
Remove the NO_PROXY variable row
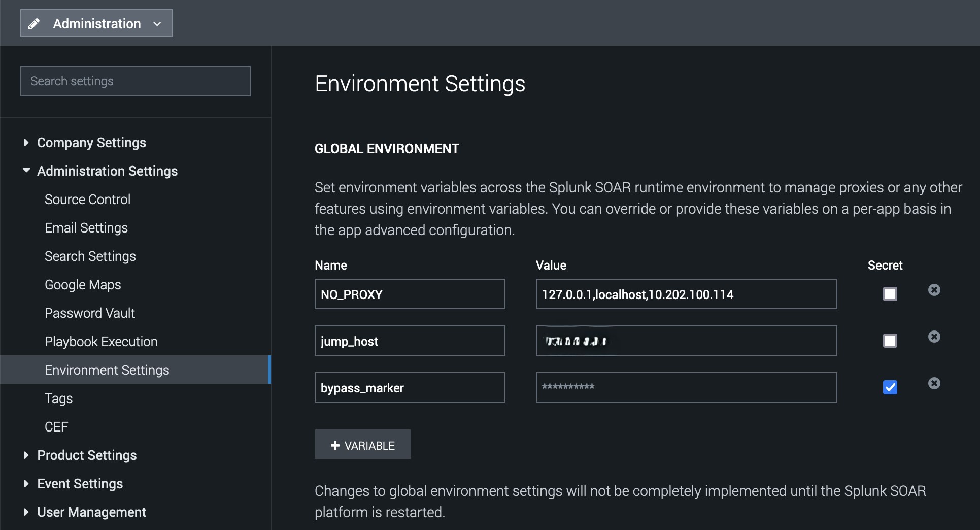934,290
